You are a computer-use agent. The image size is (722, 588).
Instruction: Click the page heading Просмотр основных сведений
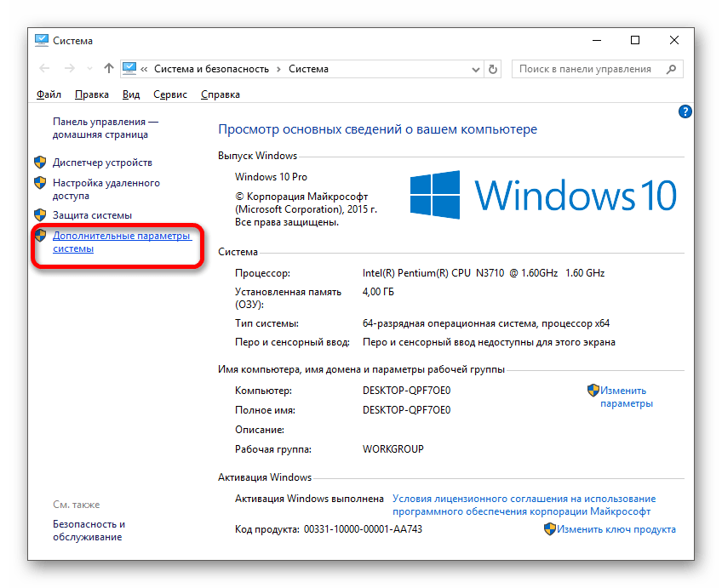[377, 129]
